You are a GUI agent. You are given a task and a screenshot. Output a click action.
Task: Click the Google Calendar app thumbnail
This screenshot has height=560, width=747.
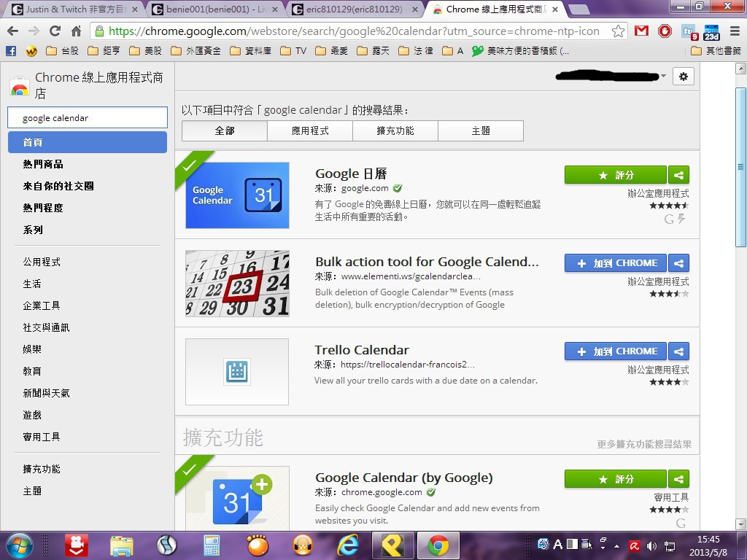tap(237, 195)
